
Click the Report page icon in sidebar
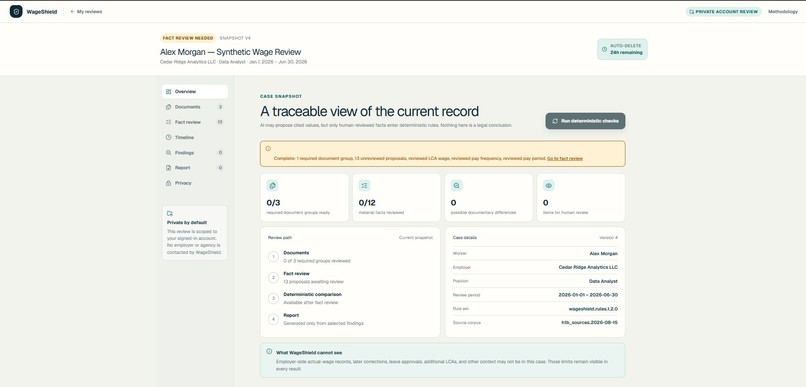(169, 168)
